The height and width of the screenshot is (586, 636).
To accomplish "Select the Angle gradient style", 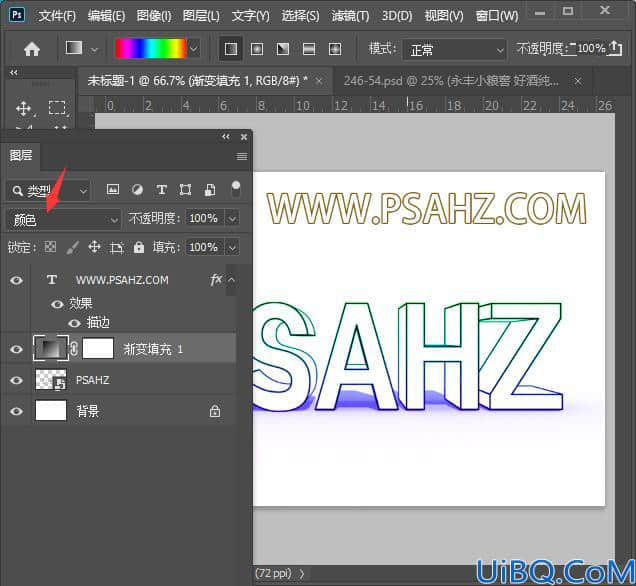I will click(x=283, y=49).
